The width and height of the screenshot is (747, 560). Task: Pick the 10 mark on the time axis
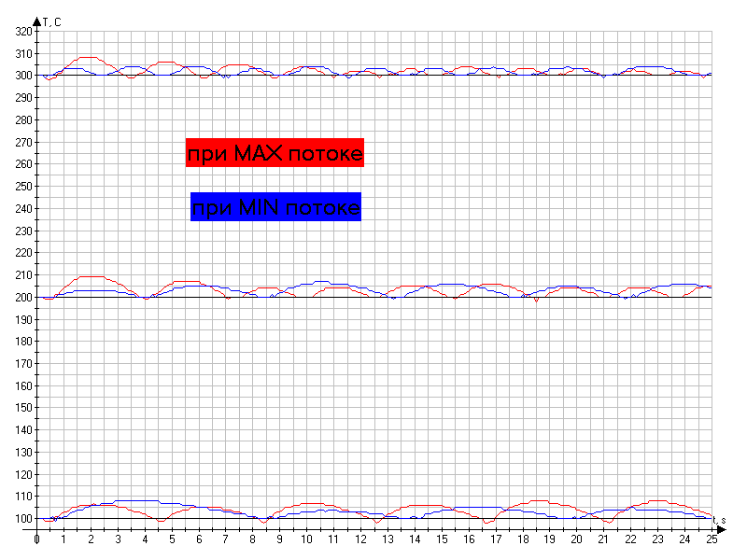pos(306,539)
